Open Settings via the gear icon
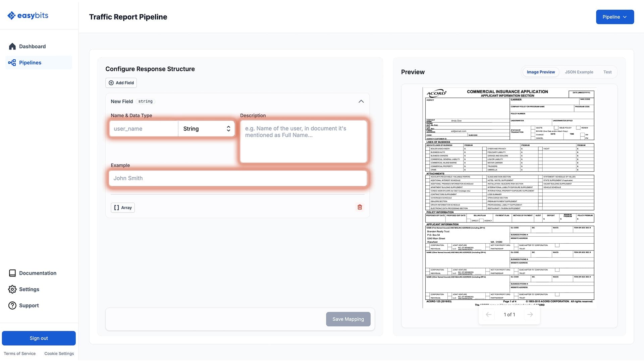The width and height of the screenshot is (644, 362). click(x=12, y=289)
